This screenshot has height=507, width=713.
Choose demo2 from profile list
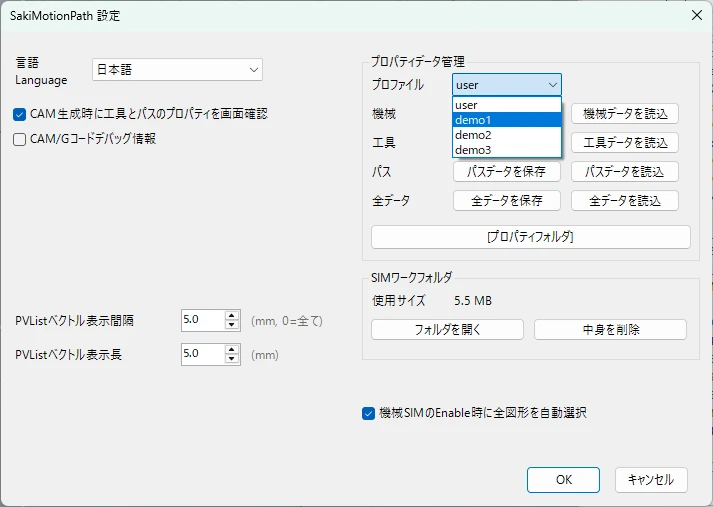(x=507, y=135)
